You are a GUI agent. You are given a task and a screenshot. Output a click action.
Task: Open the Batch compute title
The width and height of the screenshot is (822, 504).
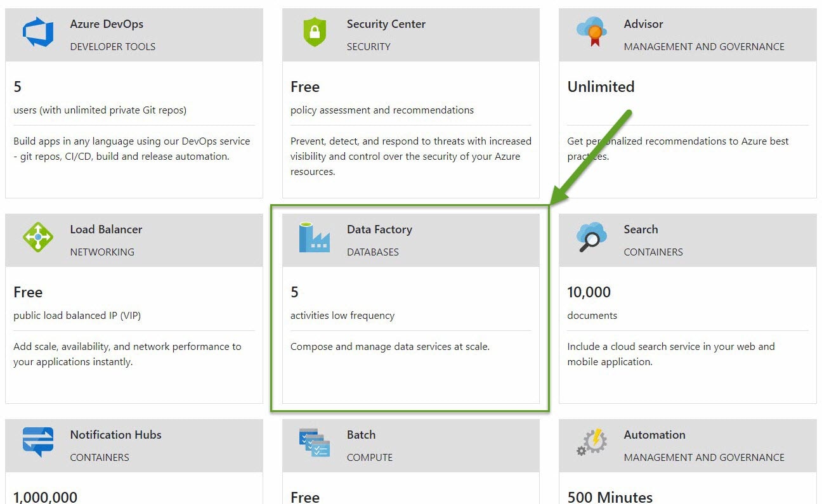(x=361, y=435)
